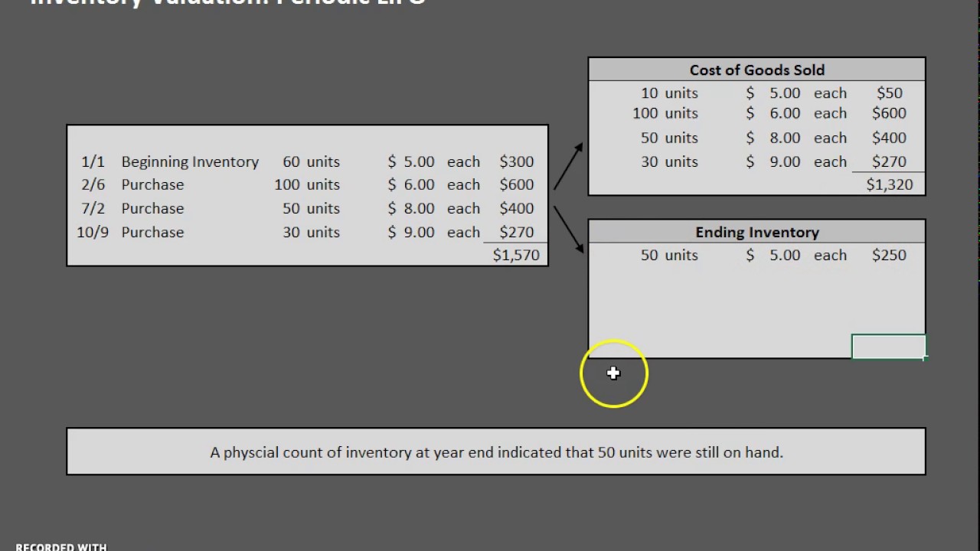Click the date cell 1/1
This screenshot has width=980, height=551.
pyautogui.click(x=93, y=161)
